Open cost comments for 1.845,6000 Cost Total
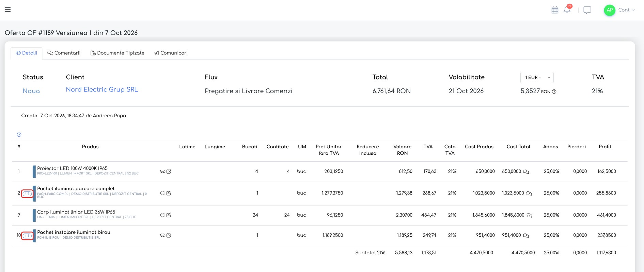Screen dimensions: 644x272 click(x=529, y=215)
